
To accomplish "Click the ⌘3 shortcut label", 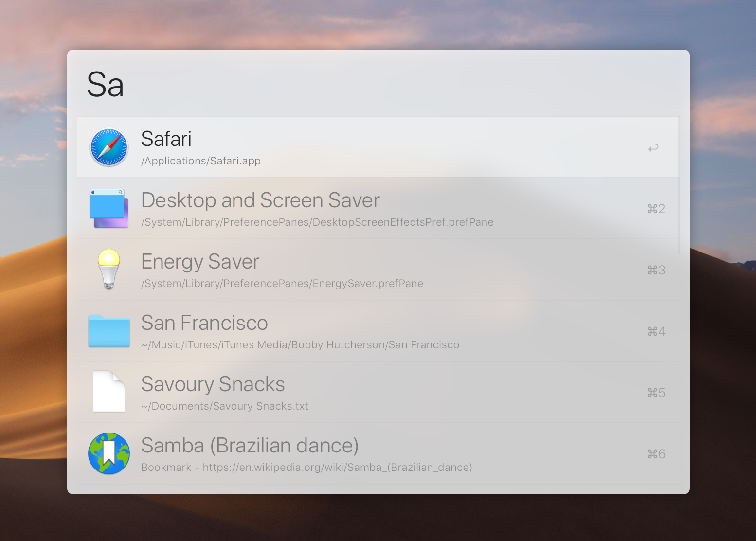I will 656,270.
